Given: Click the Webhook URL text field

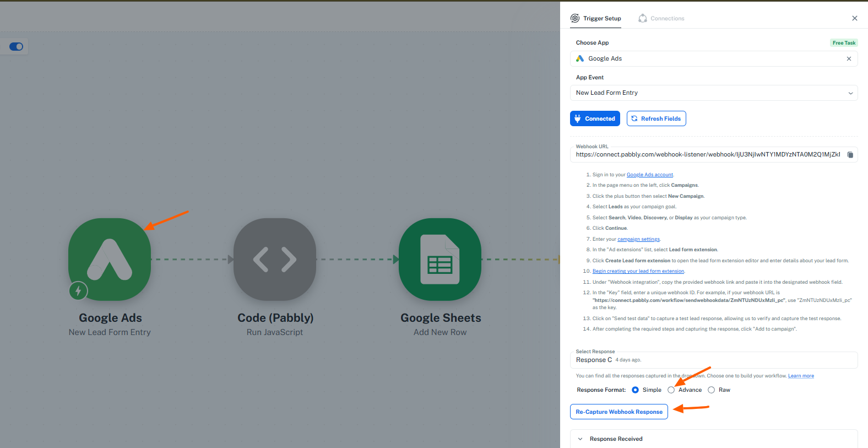Looking at the screenshot, I should [707, 155].
